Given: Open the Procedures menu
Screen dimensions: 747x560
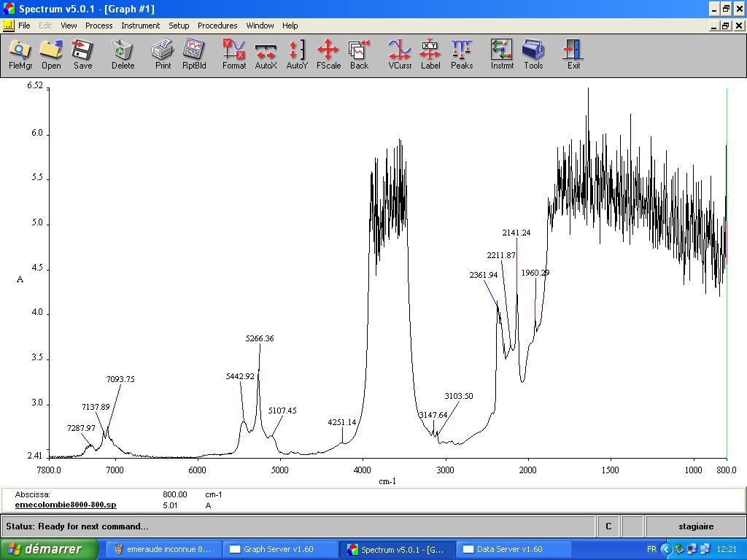Looking at the screenshot, I should (217, 26).
